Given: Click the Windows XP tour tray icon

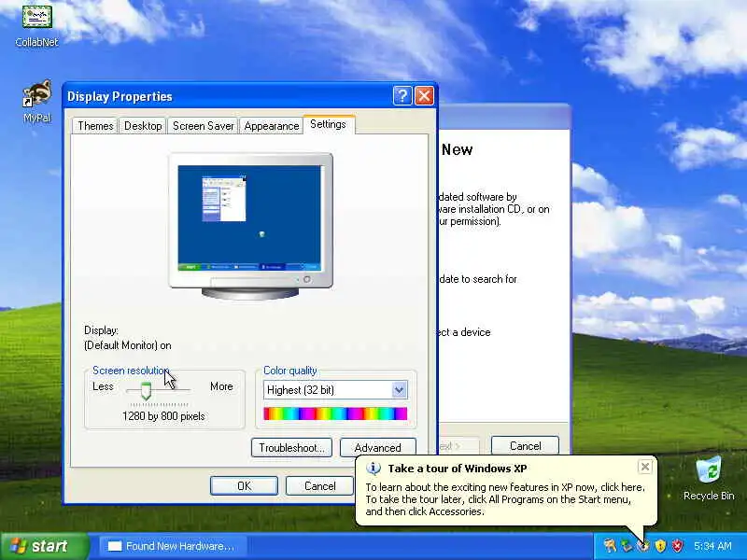Looking at the screenshot, I should click(x=643, y=546).
